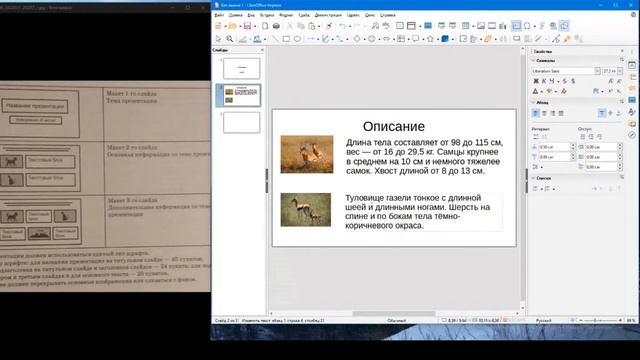Open the Вставка menu
The height and width of the screenshot is (360, 640).
tap(267, 15)
